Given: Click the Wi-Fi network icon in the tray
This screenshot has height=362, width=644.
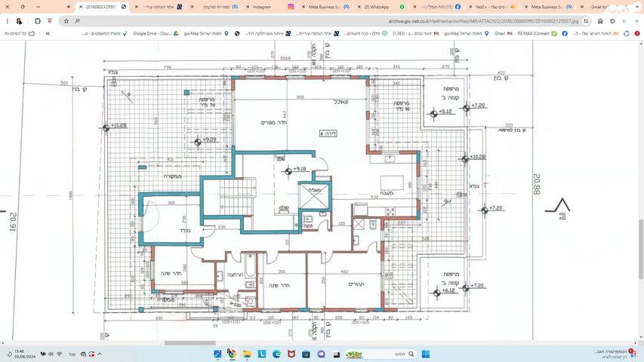Looking at the screenshot, I should 60,354.
